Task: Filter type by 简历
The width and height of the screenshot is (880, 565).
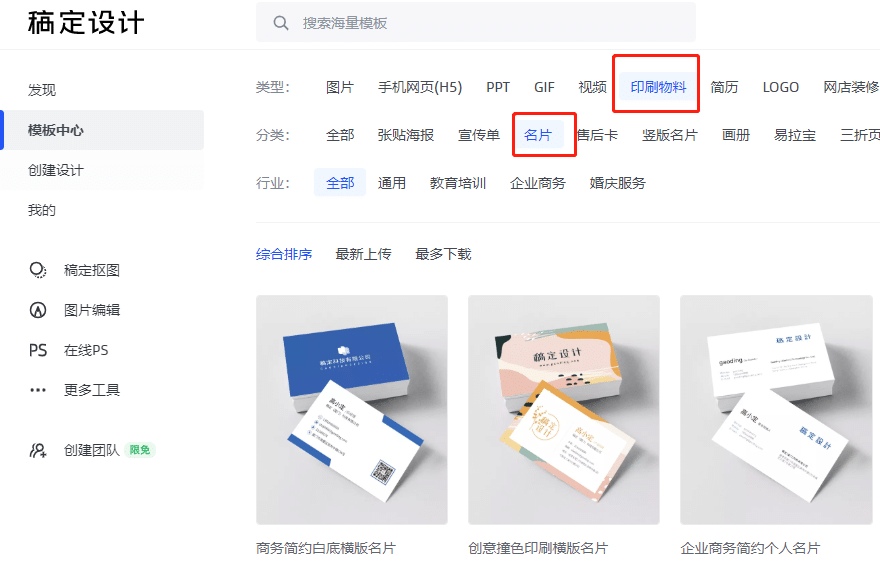Action: click(724, 88)
